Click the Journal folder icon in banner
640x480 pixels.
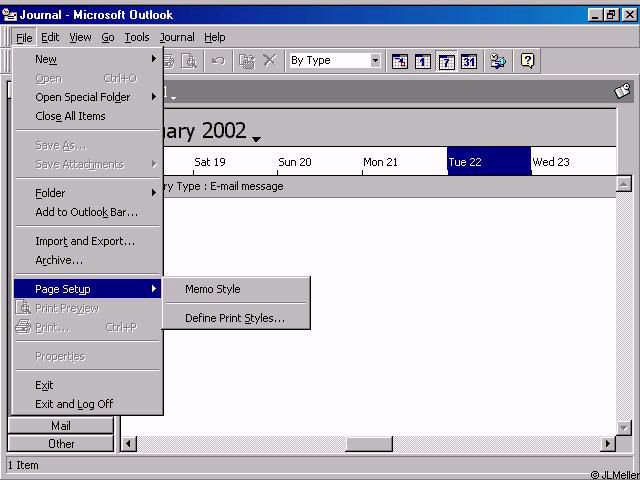coord(622,91)
